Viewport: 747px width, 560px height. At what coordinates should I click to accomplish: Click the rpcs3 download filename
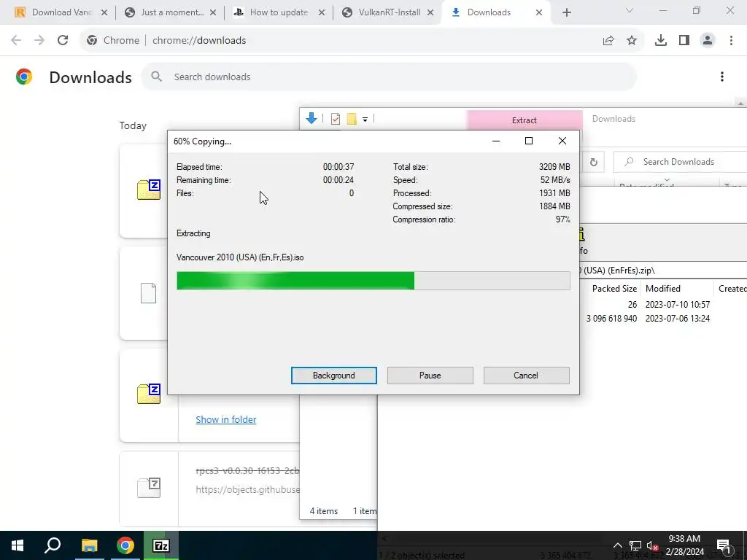[x=247, y=470]
